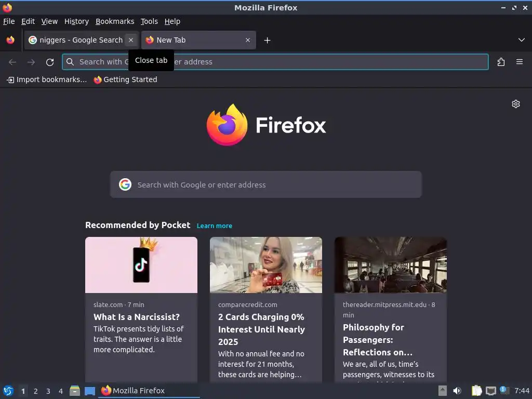Click the forward navigation arrow

click(31, 62)
